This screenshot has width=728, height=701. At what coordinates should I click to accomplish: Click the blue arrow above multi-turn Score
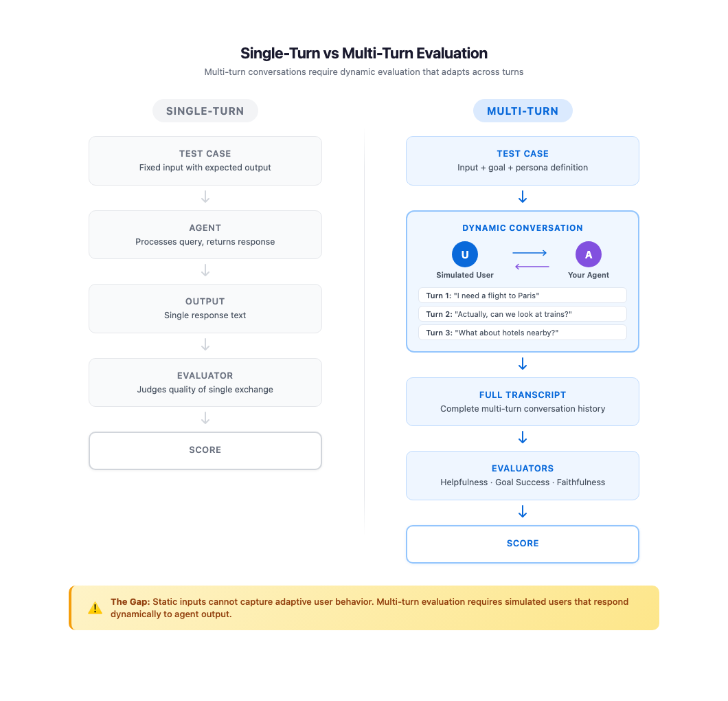[523, 511]
